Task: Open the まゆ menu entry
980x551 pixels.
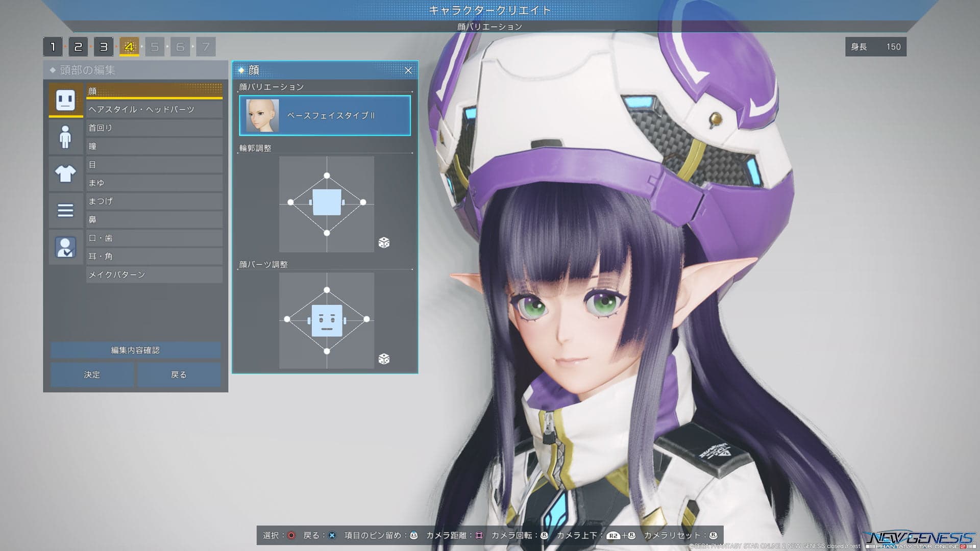Action: coord(154,183)
